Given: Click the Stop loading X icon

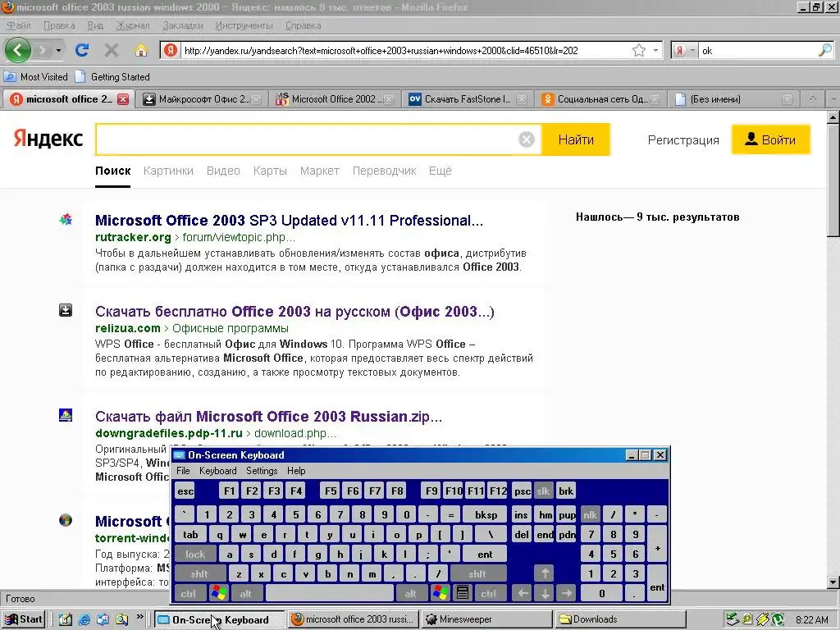Looking at the screenshot, I should [x=112, y=50].
